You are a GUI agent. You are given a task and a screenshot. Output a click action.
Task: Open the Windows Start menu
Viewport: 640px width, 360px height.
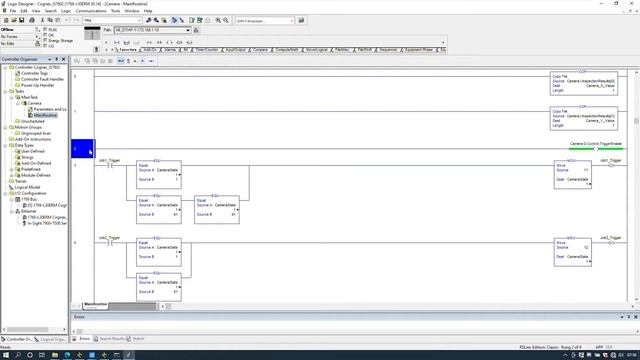(x=6, y=355)
